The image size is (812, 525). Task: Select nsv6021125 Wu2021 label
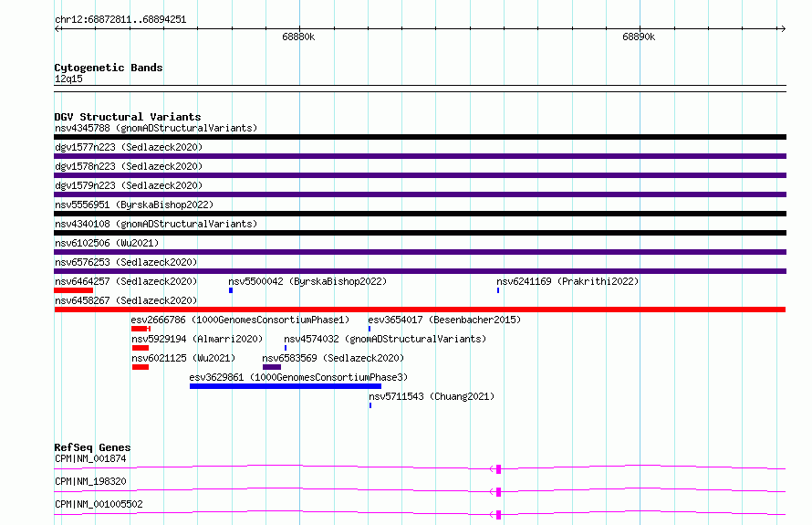pyautogui.click(x=183, y=358)
